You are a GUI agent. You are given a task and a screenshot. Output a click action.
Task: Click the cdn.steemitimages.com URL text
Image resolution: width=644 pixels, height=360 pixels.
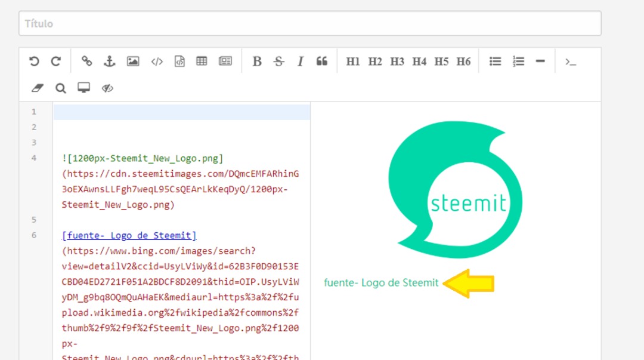180,189
